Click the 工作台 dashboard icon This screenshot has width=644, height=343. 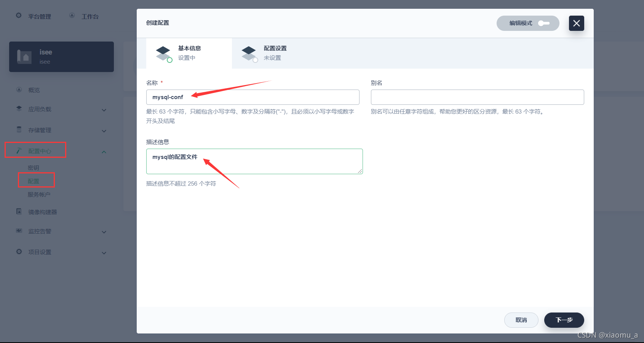(72, 16)
